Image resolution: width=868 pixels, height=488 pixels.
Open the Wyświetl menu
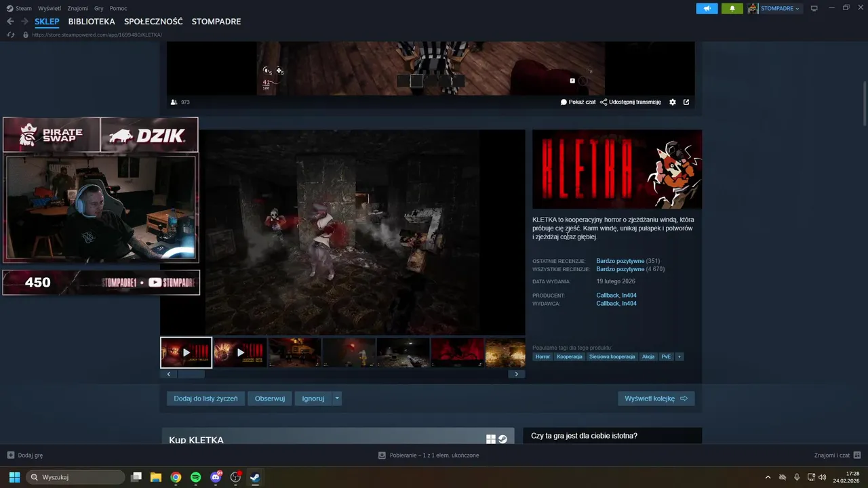coord(49,8)
